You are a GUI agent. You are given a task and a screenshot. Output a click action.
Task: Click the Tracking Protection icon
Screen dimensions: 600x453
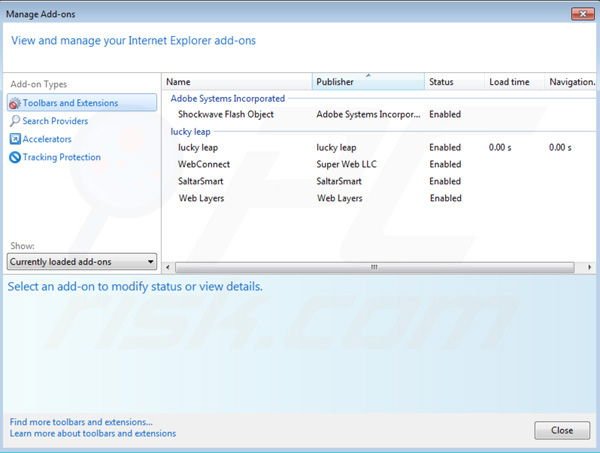(x=14, y=157)
